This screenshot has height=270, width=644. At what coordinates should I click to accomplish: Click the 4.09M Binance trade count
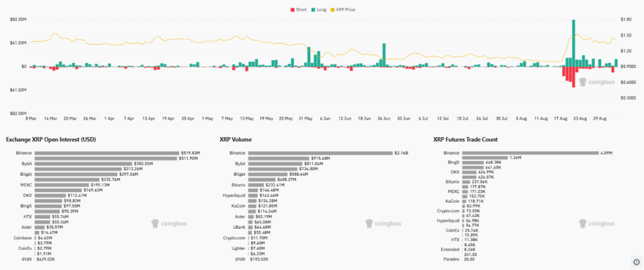[x=607, y=153]
